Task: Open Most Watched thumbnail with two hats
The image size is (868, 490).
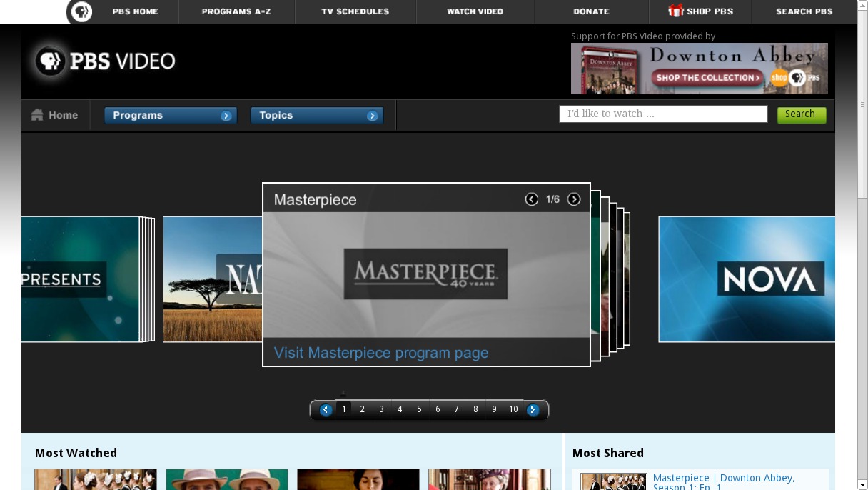Action: click(227, 479)
